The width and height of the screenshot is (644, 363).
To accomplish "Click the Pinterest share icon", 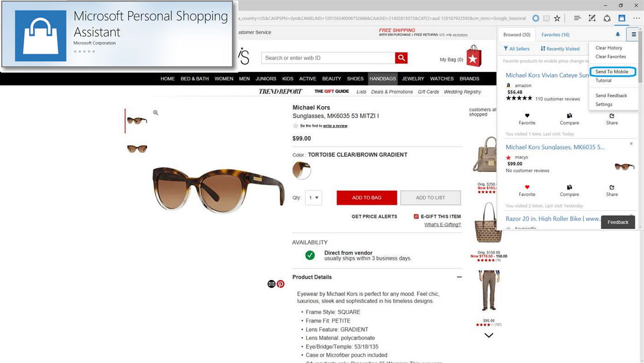I will click(280, 284).
